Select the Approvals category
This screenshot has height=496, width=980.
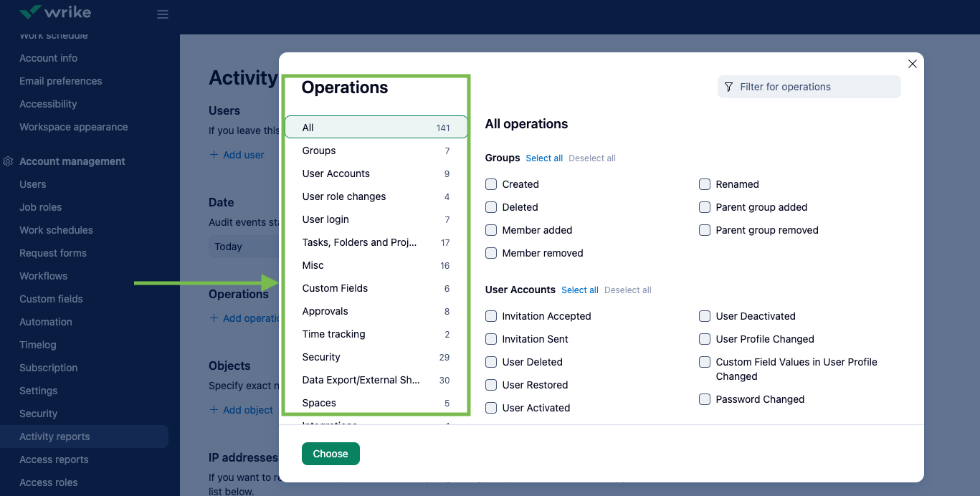coord(376,311)
